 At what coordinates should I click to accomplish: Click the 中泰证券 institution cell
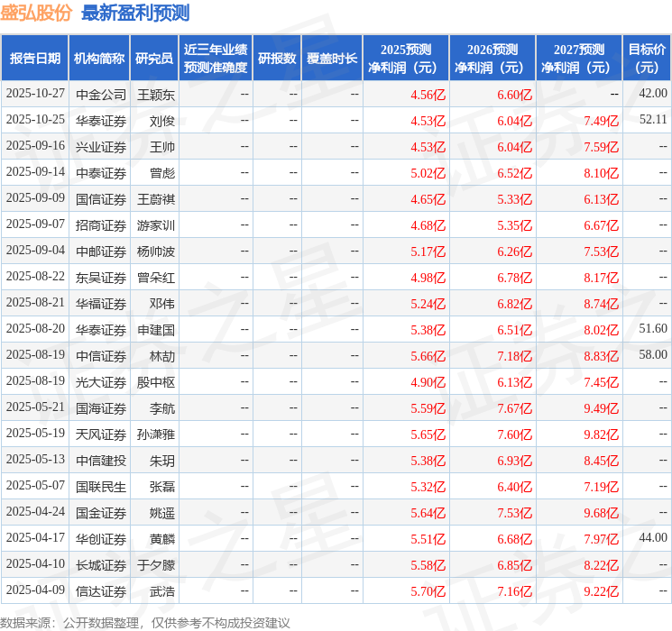pyautogui.click(x=101, y=173)
